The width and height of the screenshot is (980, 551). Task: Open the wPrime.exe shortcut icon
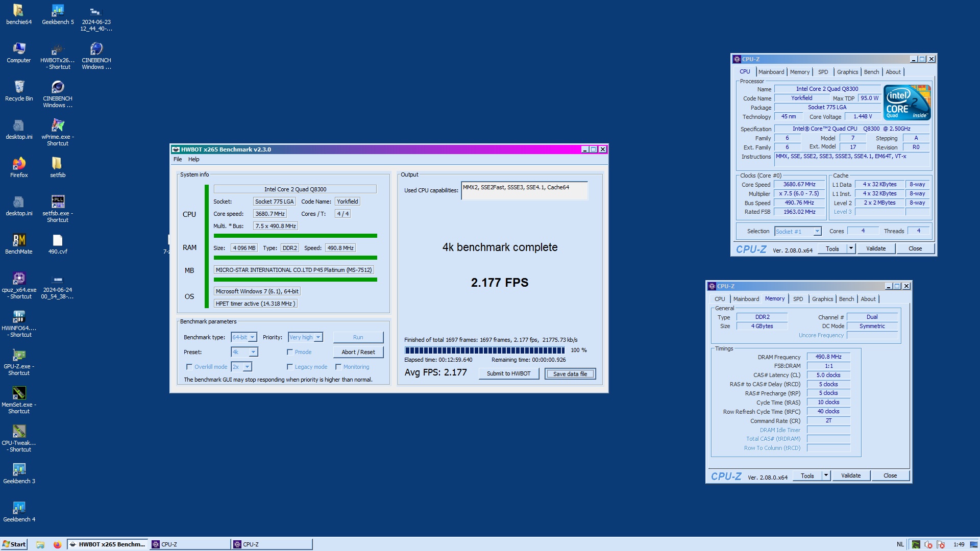pyautogui.click(x=58, y=133)
